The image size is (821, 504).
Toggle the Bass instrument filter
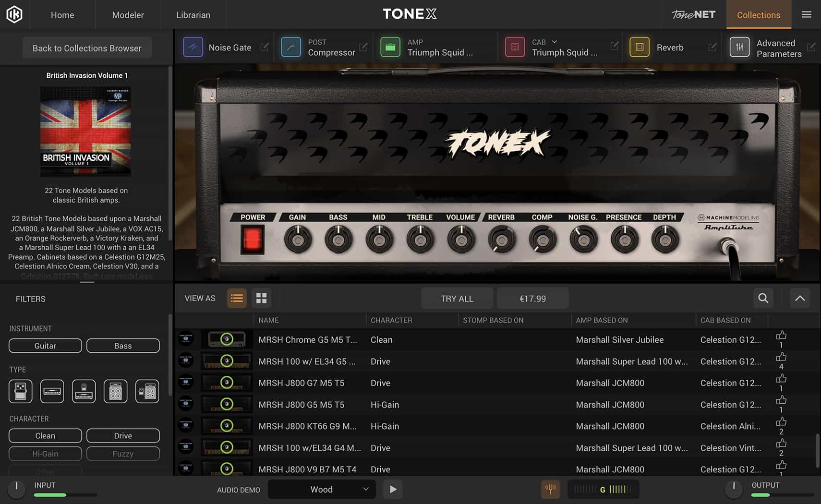[x=123, y=346]
